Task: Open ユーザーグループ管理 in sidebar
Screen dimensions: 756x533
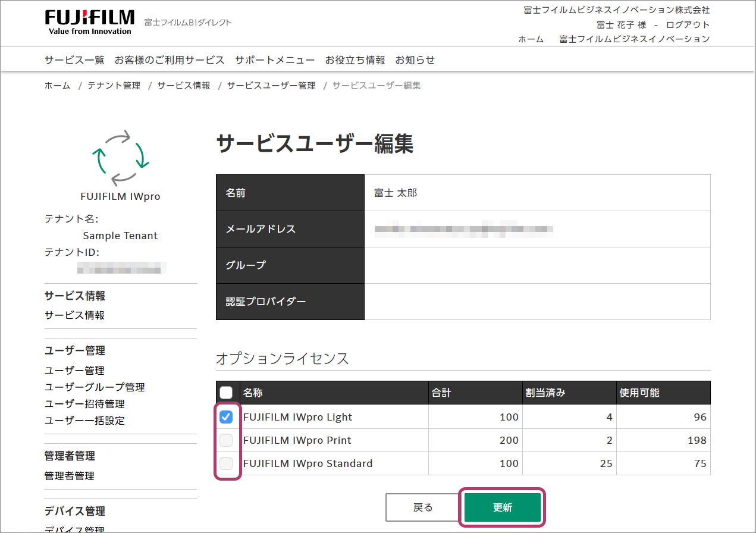Action: point(95,387)
